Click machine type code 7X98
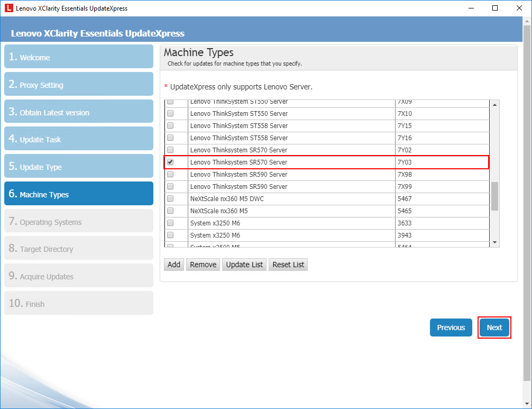Screen dimensions: 532x409 [x=405, y=175]
